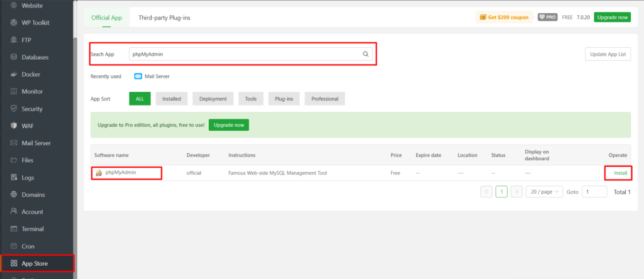Click the Update App List button
644x279 pixels.
click(x=608, y=54)
